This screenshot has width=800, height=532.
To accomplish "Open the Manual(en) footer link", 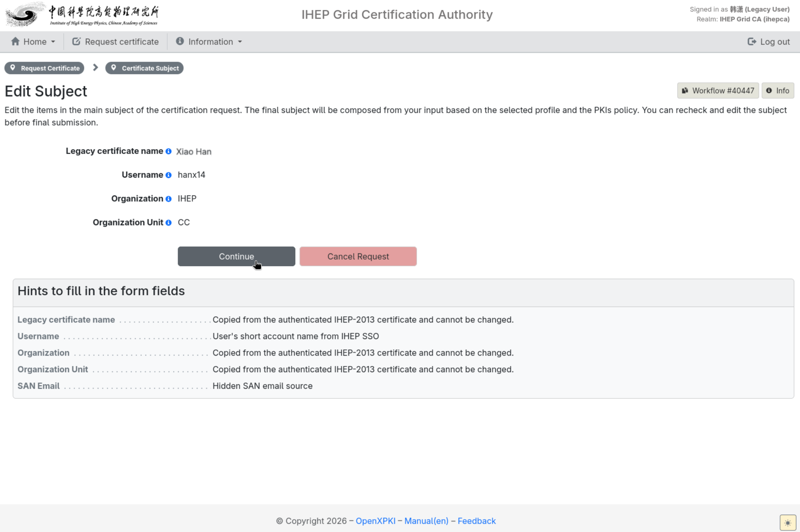I will tap(427, 521).
